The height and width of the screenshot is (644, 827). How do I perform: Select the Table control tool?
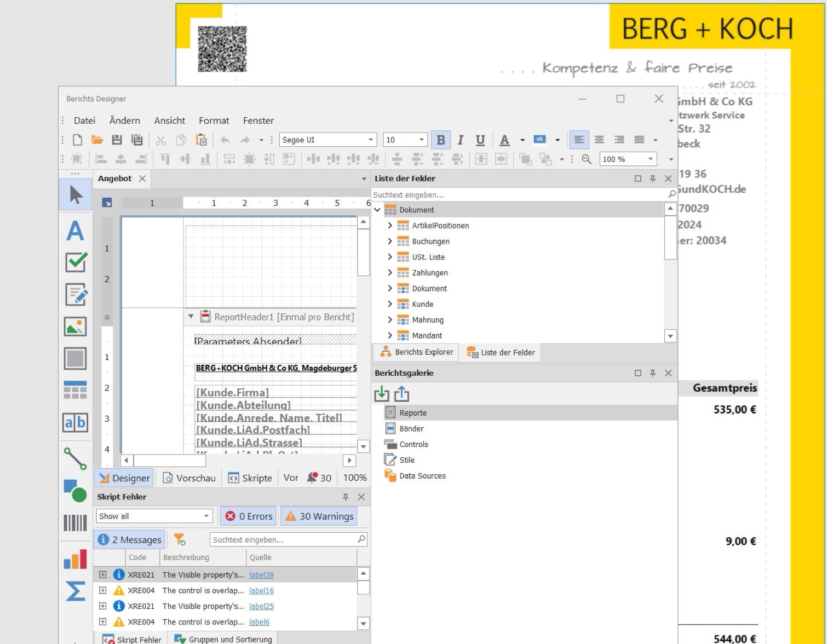click(x=76, y=390)
